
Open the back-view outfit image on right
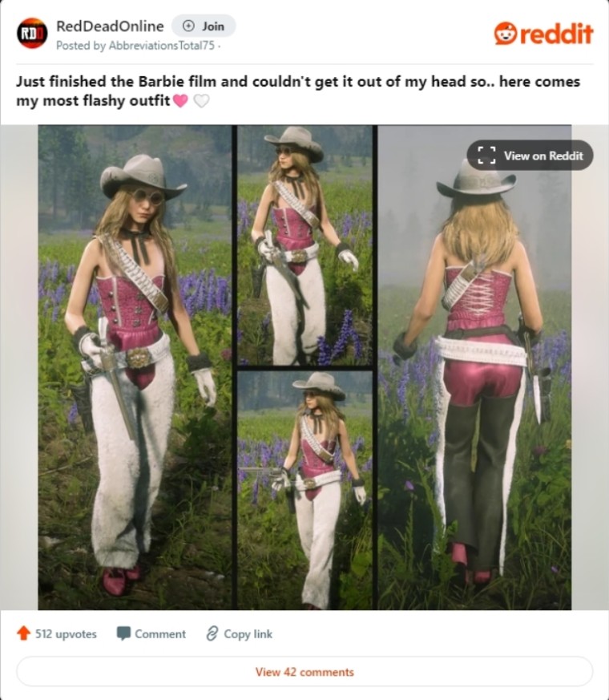click(x=474, y=367)
